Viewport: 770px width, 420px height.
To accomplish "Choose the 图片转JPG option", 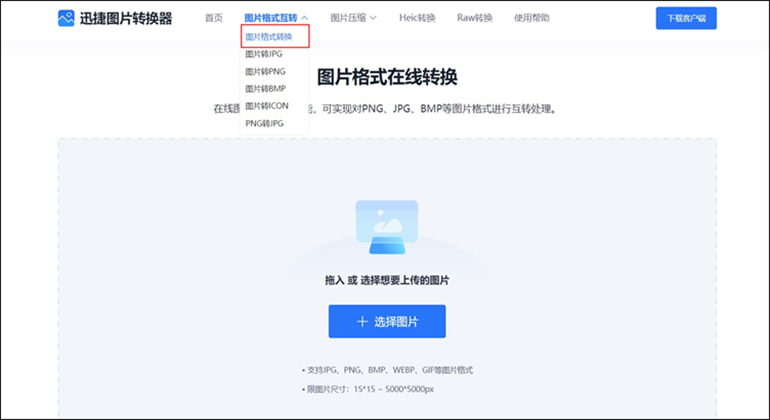I will tap(264, 54).
